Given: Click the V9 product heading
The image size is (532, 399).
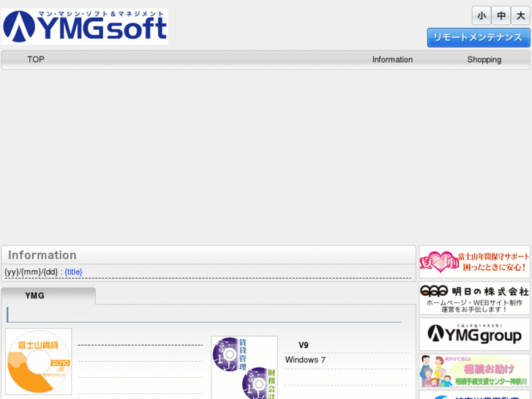Looking at the screenshot, I should pos(304,346).
